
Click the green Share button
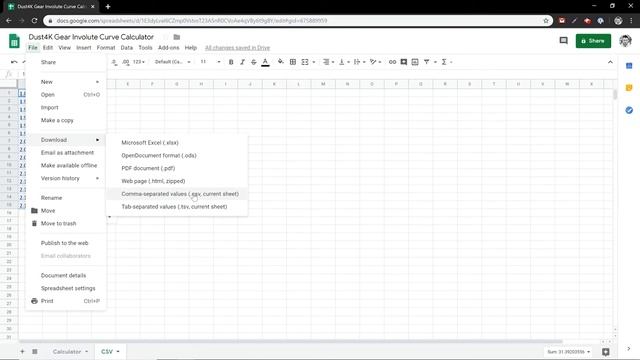point(593,41)
